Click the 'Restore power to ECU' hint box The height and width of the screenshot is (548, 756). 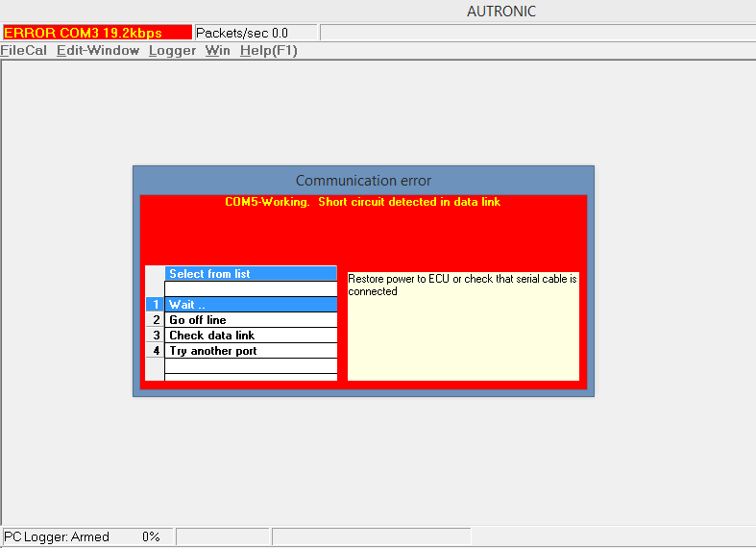463,326
